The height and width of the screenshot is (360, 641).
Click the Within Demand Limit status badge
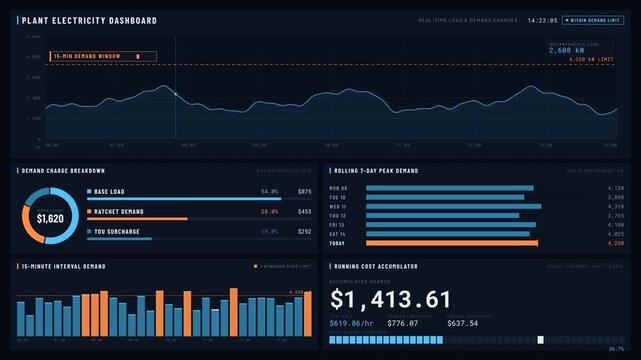[x=593, y=20]
